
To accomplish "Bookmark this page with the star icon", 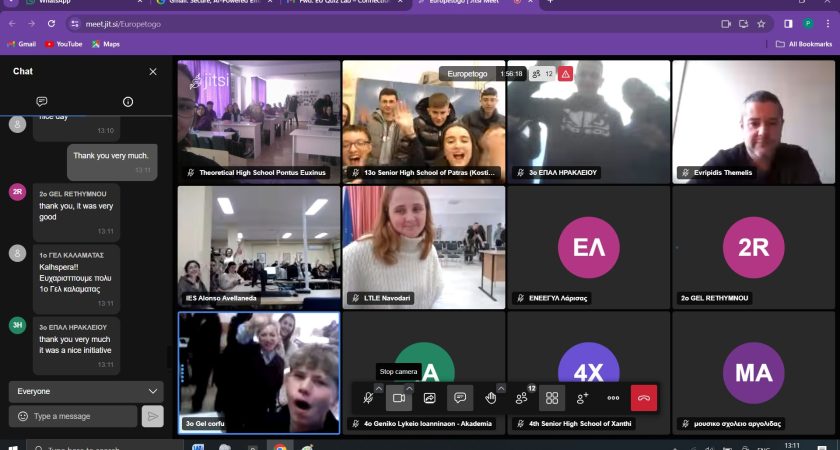I will click(761, 24).
